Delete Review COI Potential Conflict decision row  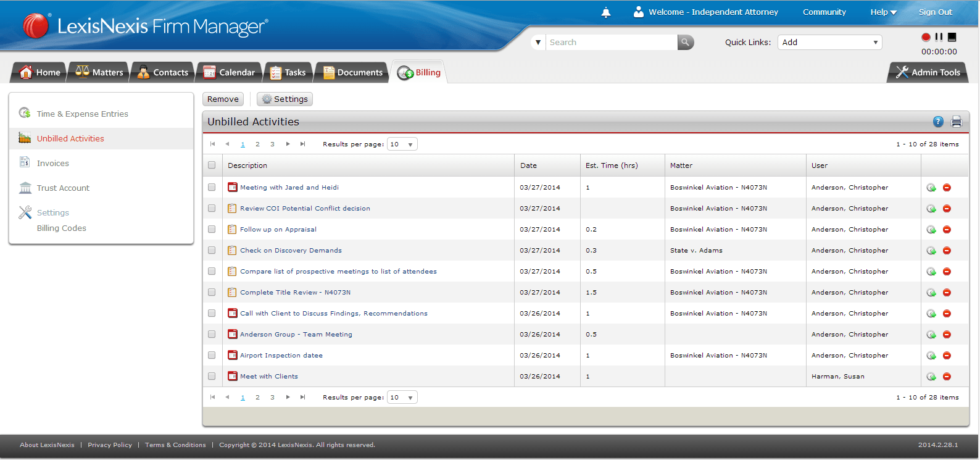(947, 209)
